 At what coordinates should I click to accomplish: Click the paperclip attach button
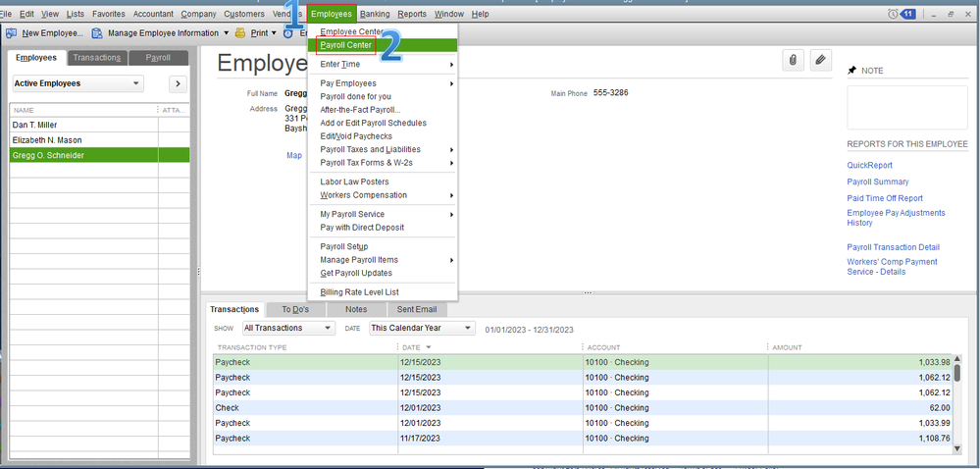(x=794, y=60)
